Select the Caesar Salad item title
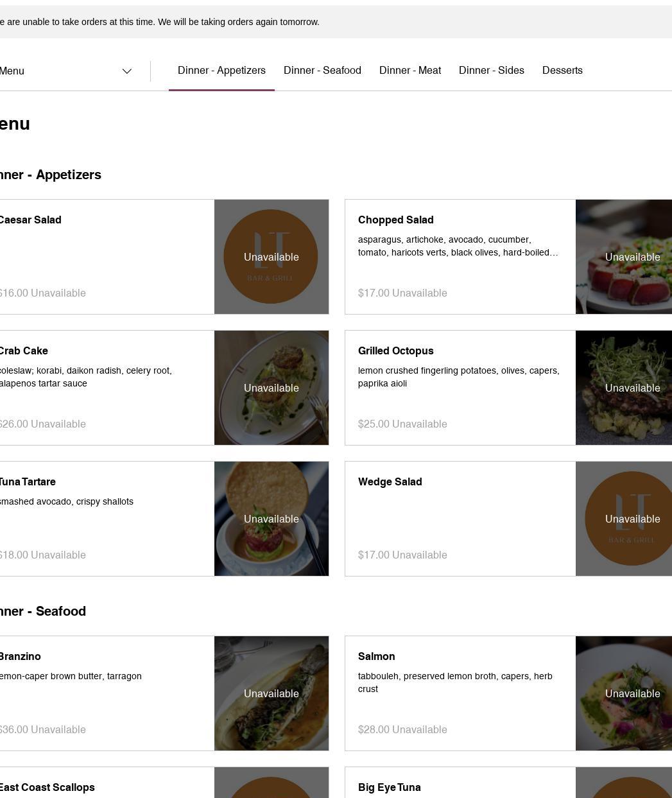 (30, 220)
